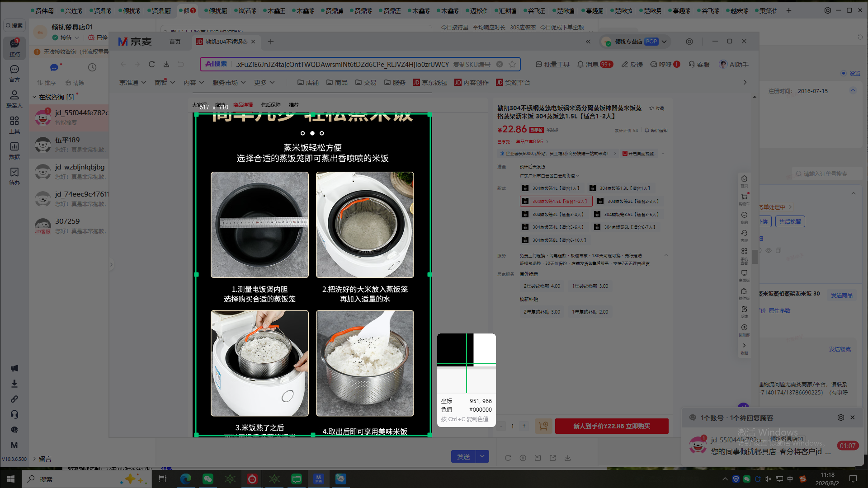Open the jd_wzbljnlqbjbg conversation
The height and width of the screenshot is (488, 868).
click(x=69, y=172)
